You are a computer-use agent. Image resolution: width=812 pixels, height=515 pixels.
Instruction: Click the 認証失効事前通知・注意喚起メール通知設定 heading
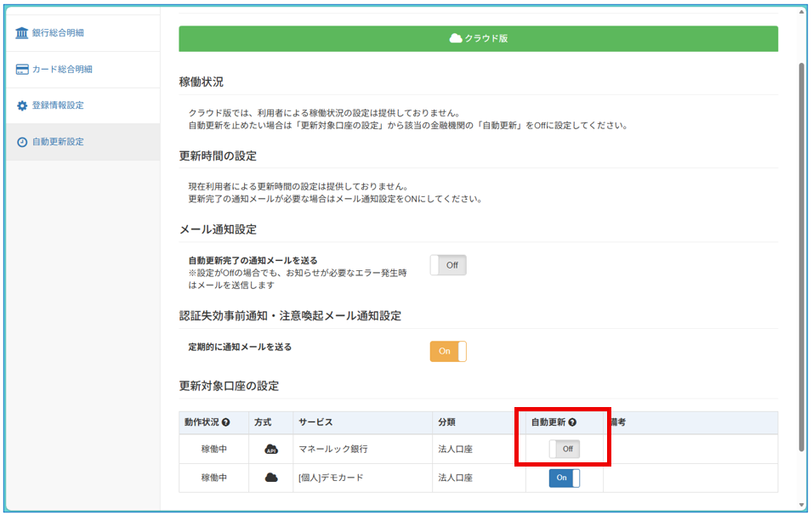point(290,316)
